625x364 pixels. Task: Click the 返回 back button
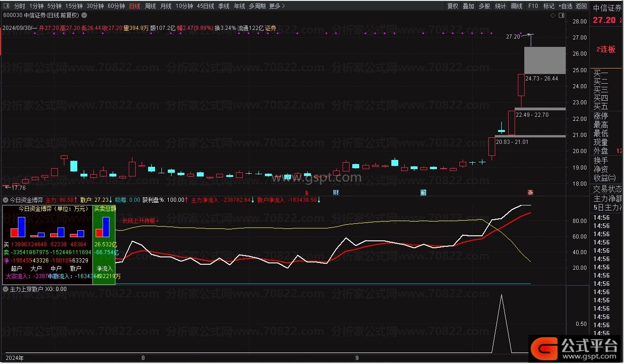click(581, 6)
